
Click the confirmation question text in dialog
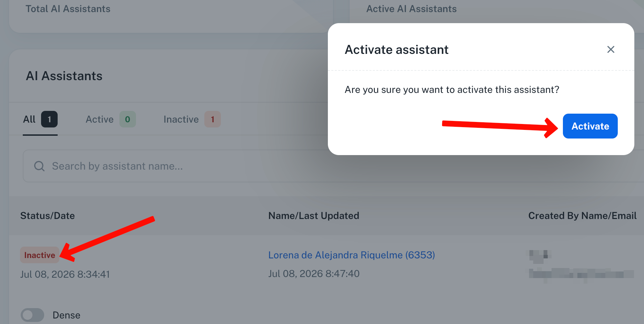coord(452,90)
